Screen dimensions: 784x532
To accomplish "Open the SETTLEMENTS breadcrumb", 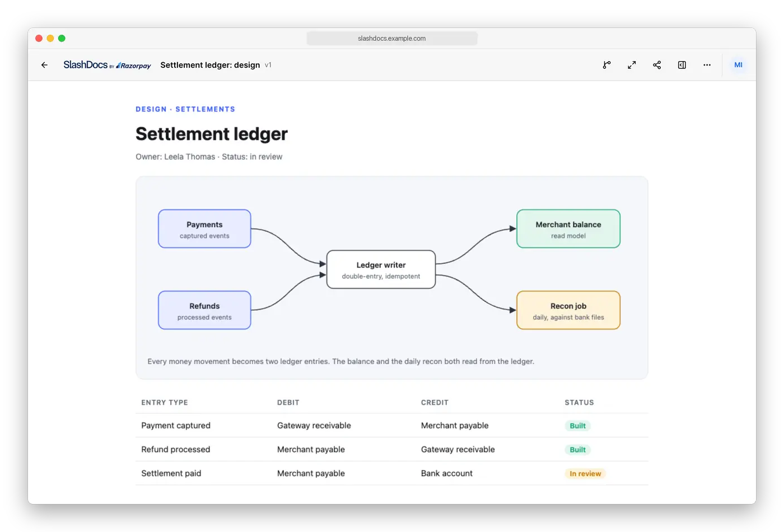I will (205, 109).
